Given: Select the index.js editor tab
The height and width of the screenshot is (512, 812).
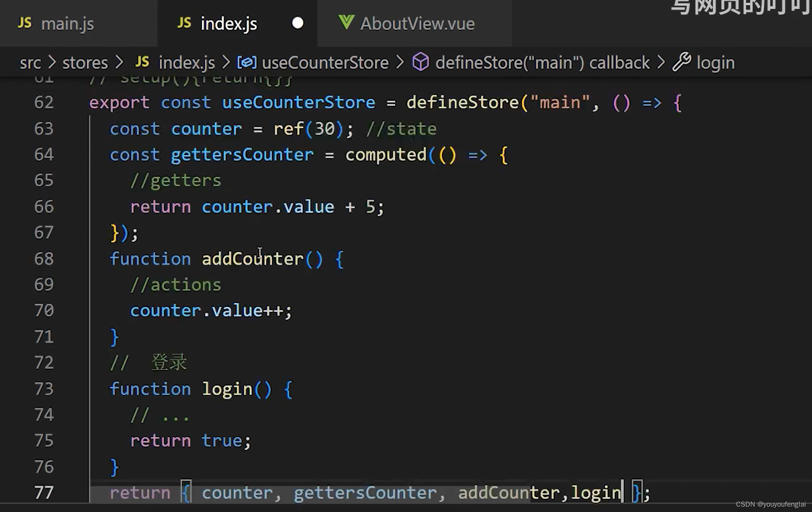Looking at the screenshot, I should coord(238,23).
